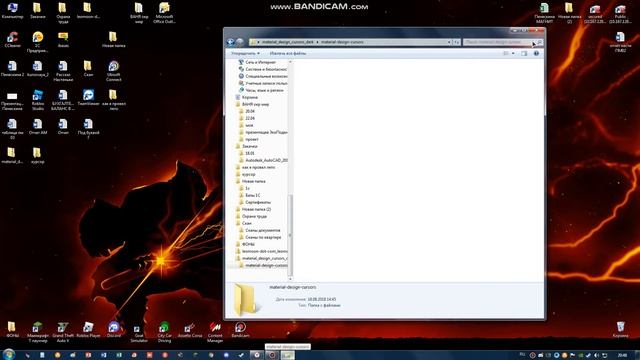
Task: Click the navigation tree scrollbar thumb
Action: tap(291, 235)
